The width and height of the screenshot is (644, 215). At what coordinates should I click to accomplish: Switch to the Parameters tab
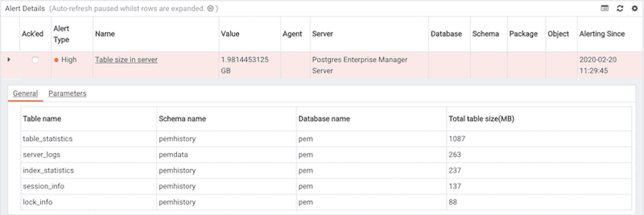(67, 94)
